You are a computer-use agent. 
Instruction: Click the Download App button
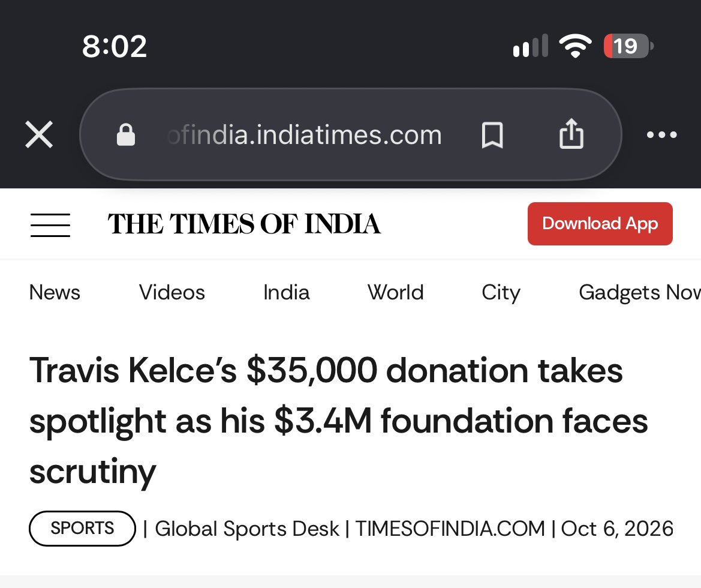[600, 224]
